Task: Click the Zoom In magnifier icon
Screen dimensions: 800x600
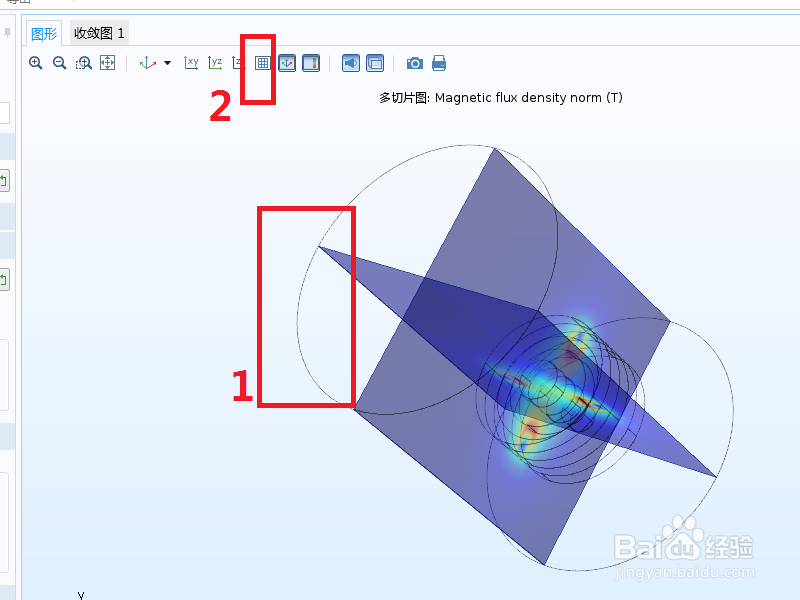Action: [35, 63]
